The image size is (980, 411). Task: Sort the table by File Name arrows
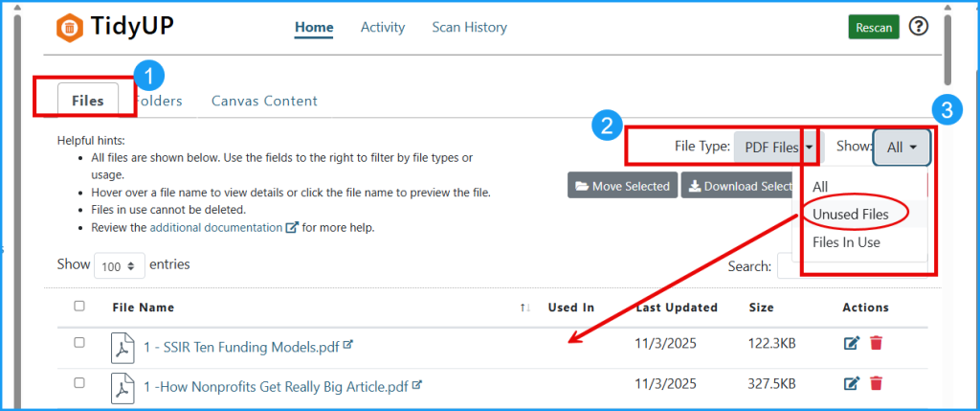[x=524, y=308]
